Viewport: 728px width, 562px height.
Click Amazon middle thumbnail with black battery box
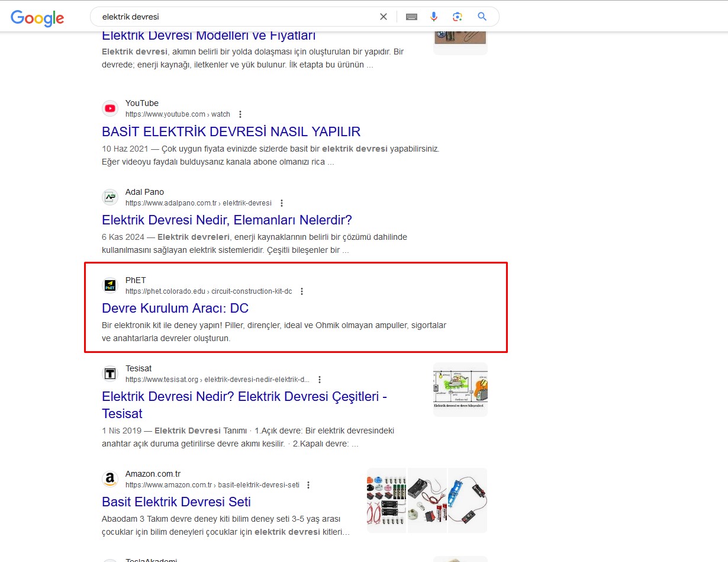[427, 500]
